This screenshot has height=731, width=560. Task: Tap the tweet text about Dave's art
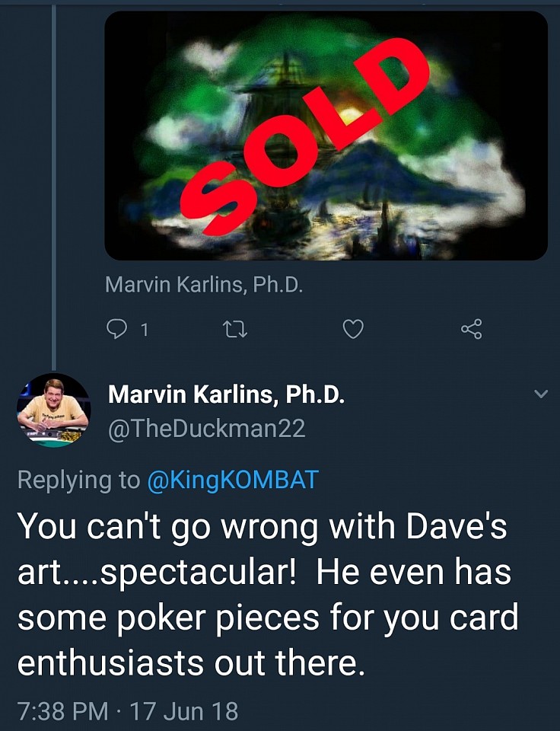(x=268, y=595)
